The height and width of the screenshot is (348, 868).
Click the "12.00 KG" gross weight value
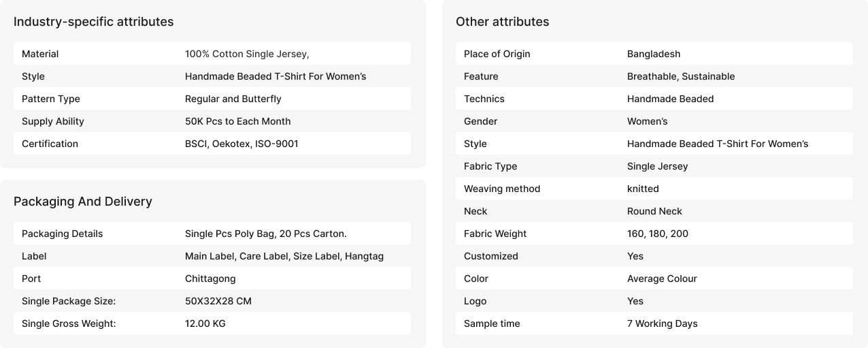[205, 323]
